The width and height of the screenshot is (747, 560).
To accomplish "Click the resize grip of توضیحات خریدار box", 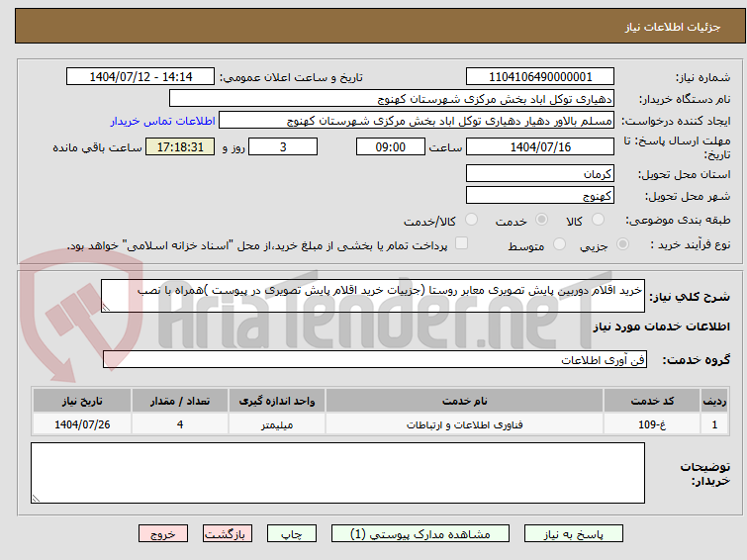I will 37,499.
